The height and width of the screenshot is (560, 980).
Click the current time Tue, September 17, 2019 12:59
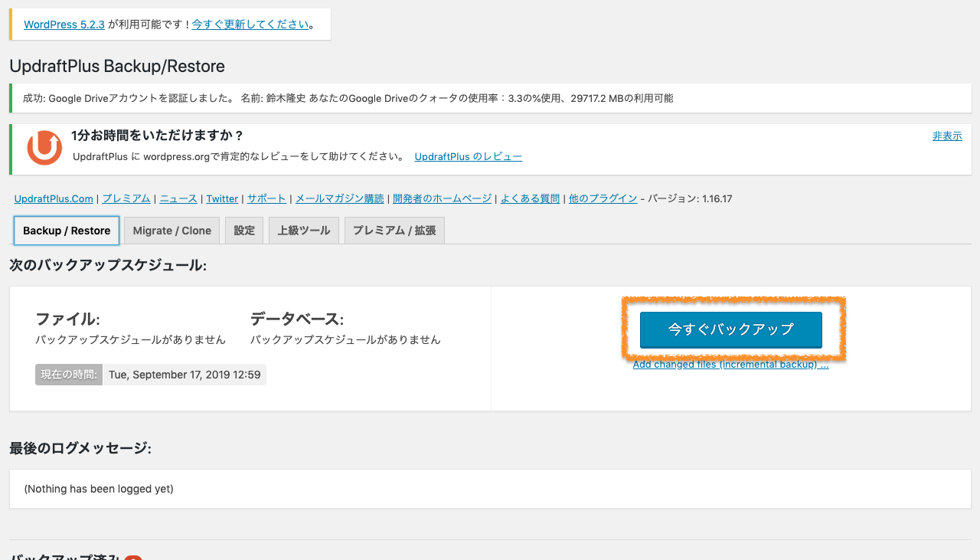coord(185,375)
